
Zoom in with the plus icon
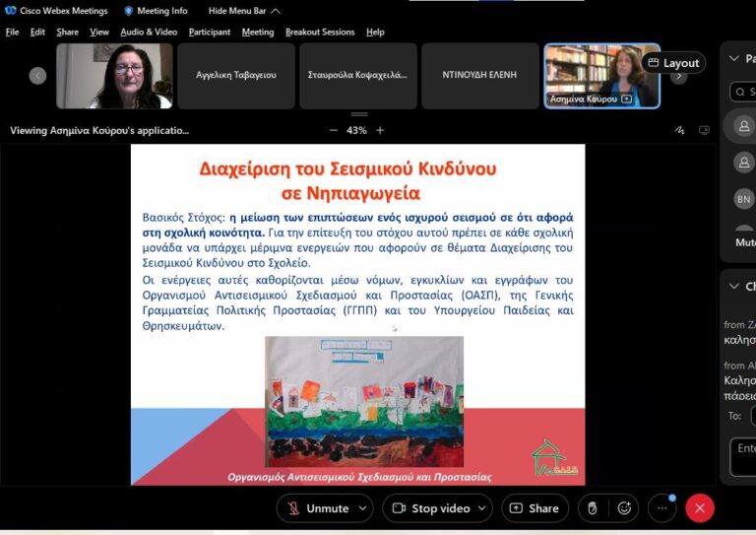(380, 130)
